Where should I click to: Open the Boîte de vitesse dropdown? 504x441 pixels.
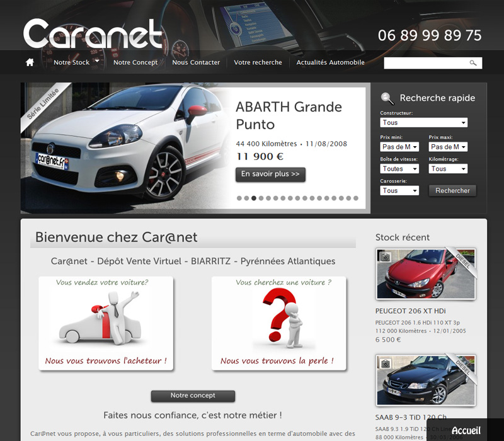click(x=399, y=169)
